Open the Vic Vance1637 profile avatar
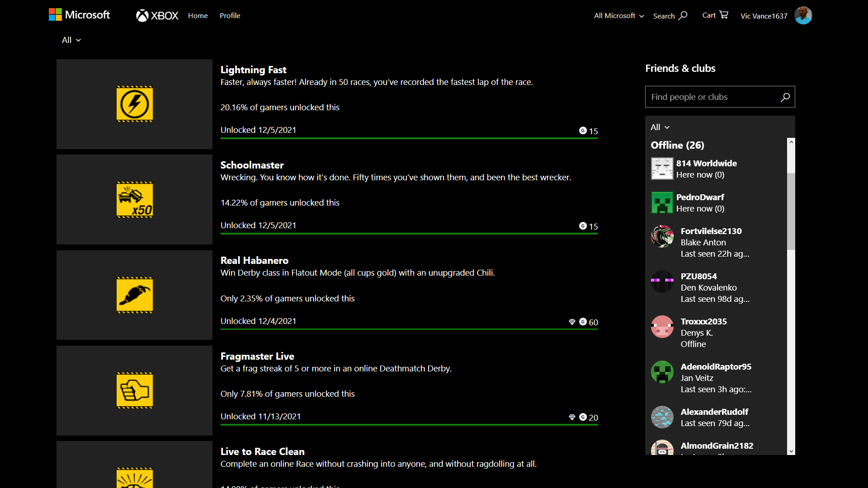Viewport: 868px width, 488px height. tap(803, 15)
